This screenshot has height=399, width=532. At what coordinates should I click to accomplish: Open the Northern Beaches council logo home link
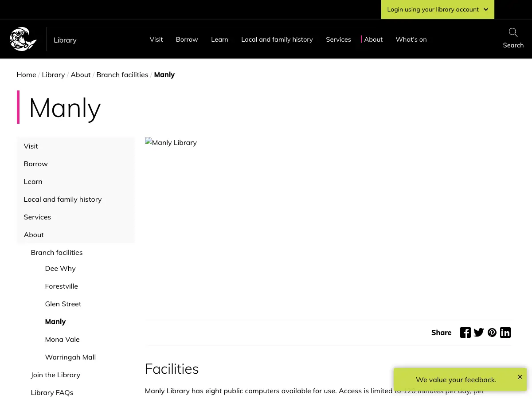(23, 39)
